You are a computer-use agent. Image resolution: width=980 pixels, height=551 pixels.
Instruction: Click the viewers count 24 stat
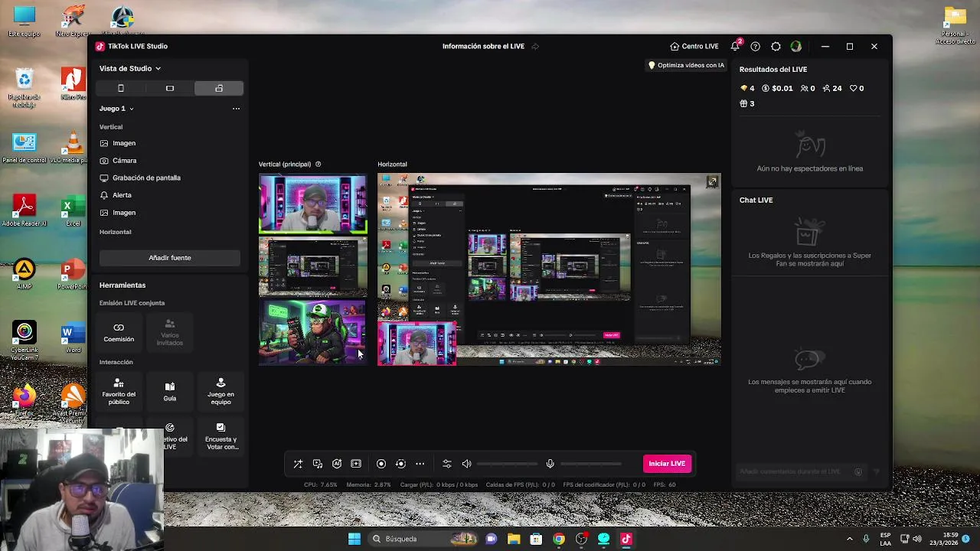pos(832,89)
